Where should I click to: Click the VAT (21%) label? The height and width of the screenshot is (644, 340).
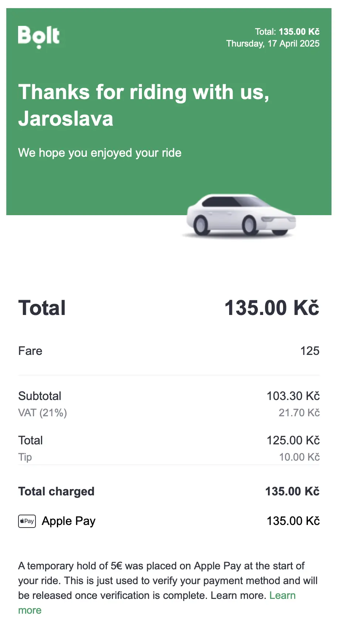coord(42,413)
